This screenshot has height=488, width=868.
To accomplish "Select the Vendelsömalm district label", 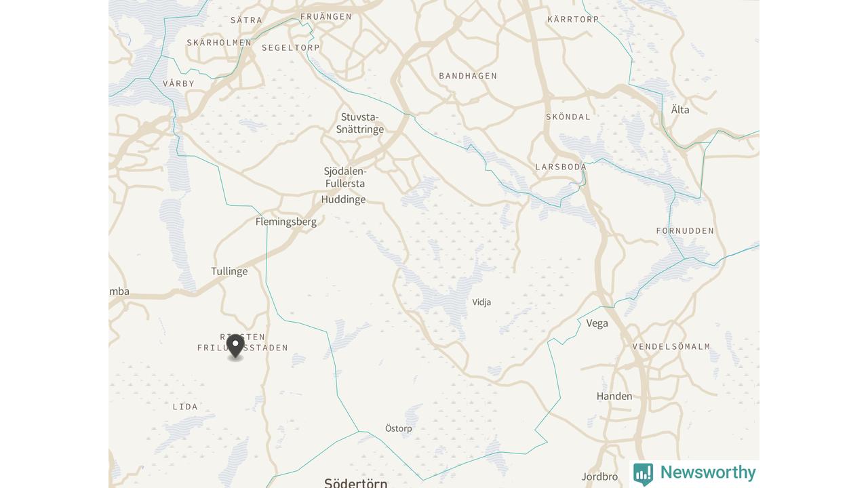I will pos(671,346).
